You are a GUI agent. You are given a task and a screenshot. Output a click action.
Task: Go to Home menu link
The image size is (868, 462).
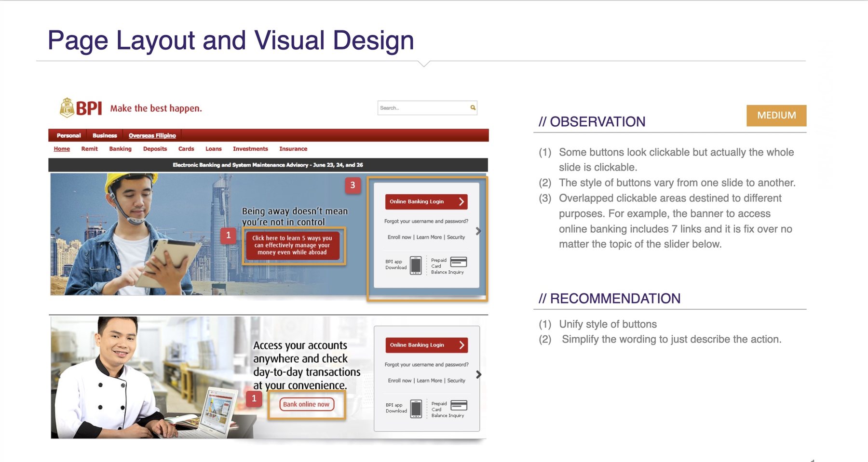pyautogui.click(x=62, y=149)
